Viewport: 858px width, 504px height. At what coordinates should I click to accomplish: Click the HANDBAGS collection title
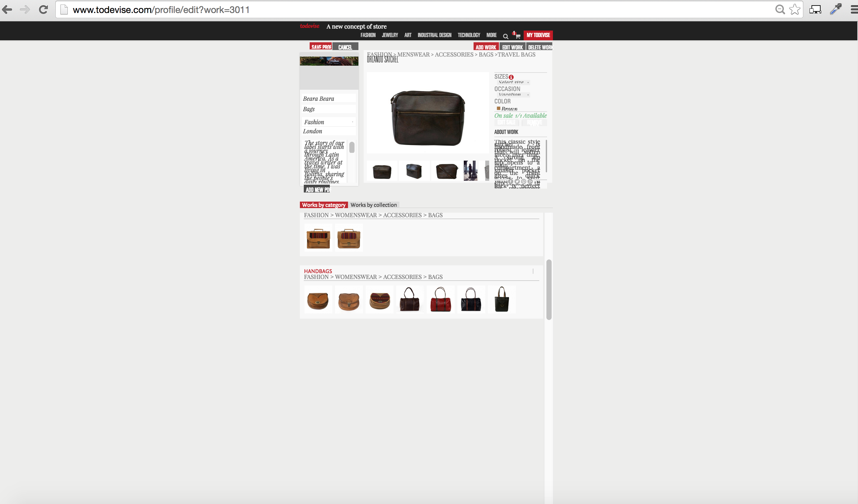click(x=318, y=271)
